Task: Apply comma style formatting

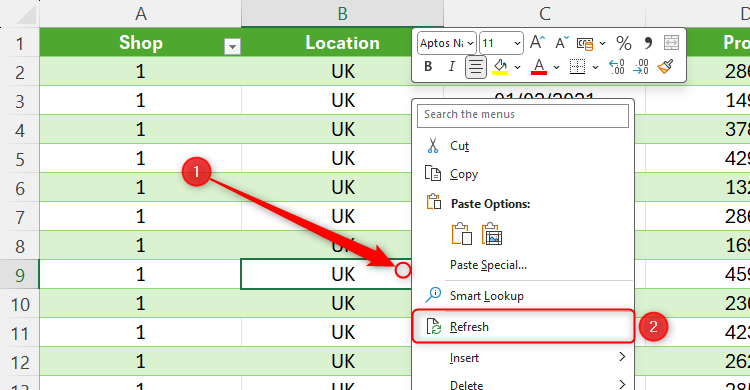Action: (x=648, y=43)
